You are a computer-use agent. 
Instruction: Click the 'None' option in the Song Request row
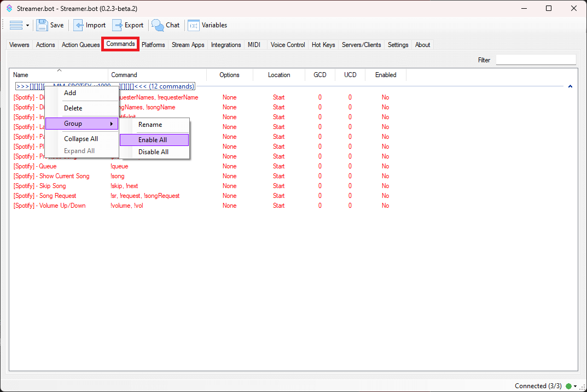(x=229, y=196)
